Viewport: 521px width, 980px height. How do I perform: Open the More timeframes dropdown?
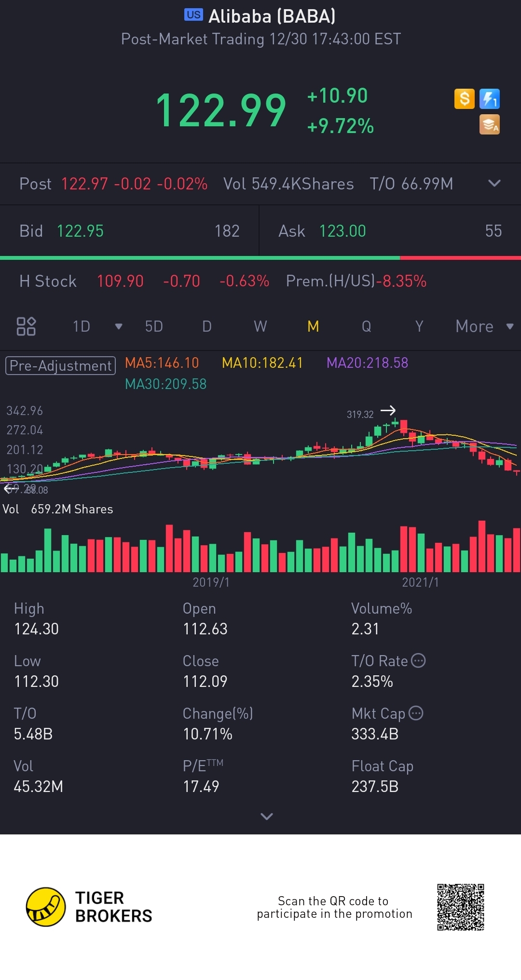[484, 326]
